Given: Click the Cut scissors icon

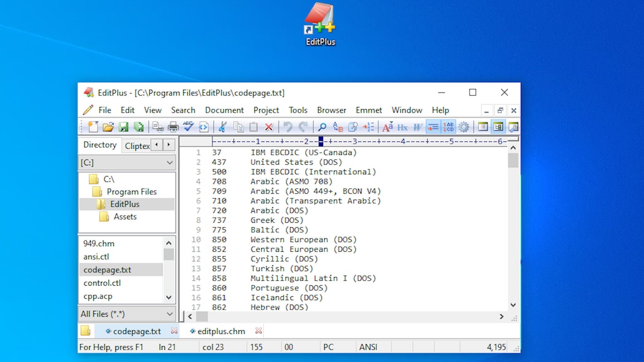Looking at the screenshot, I should coord(223,127).
